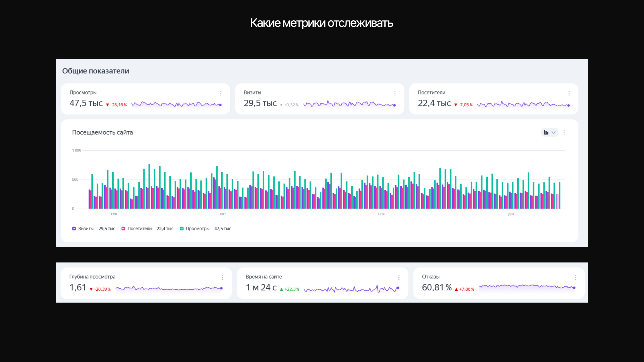This screenshot has height=362, width=644.
Task: Open three-dot menu on Визиты card
Action: coord(395,93)
